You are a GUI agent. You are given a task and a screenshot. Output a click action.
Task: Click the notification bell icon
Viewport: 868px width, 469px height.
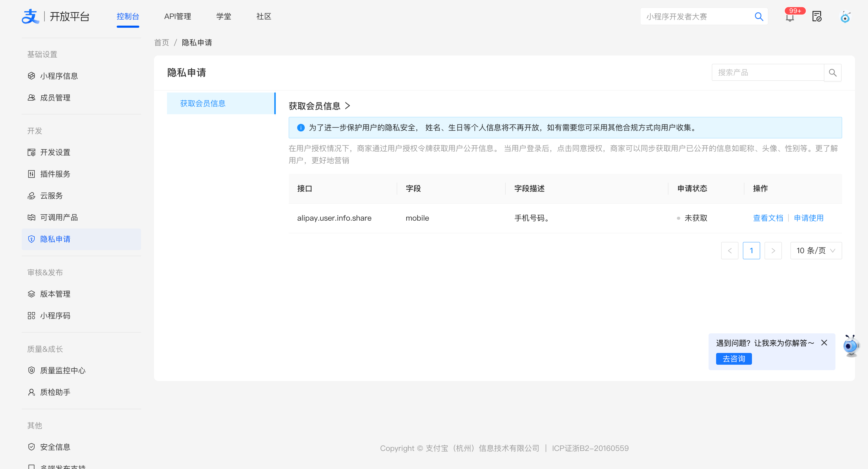click(790, 17)
